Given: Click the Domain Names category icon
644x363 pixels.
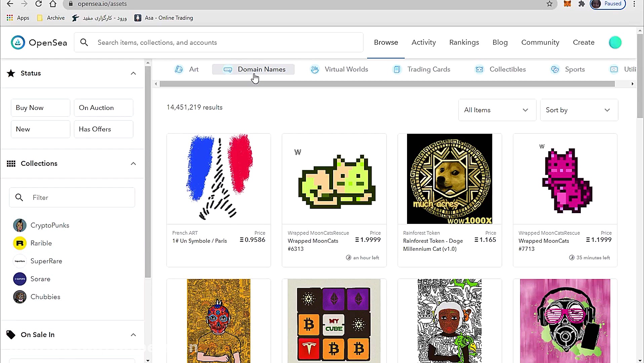Looking at the screenshot, I should [228, 70].
